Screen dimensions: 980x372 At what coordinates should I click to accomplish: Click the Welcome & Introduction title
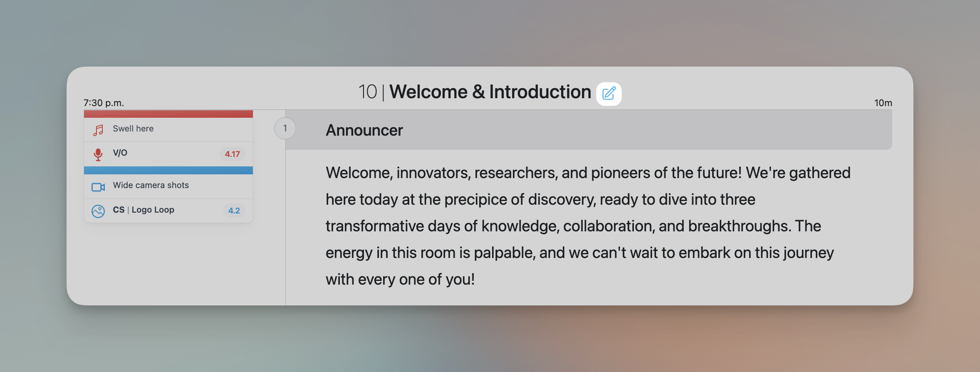tap(490, 92)
